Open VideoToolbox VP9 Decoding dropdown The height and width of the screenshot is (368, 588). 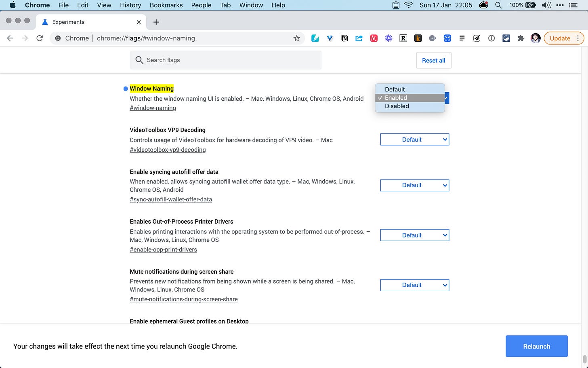coord(415,140)
